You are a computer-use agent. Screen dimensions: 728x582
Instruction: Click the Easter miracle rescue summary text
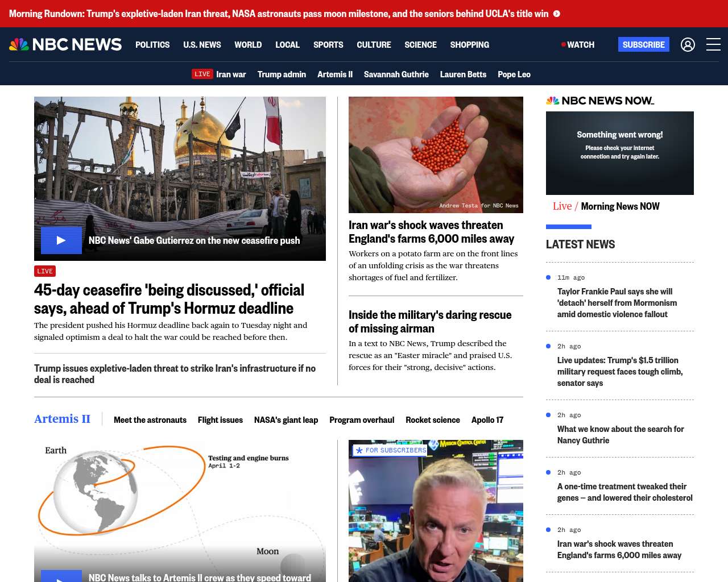431,355
